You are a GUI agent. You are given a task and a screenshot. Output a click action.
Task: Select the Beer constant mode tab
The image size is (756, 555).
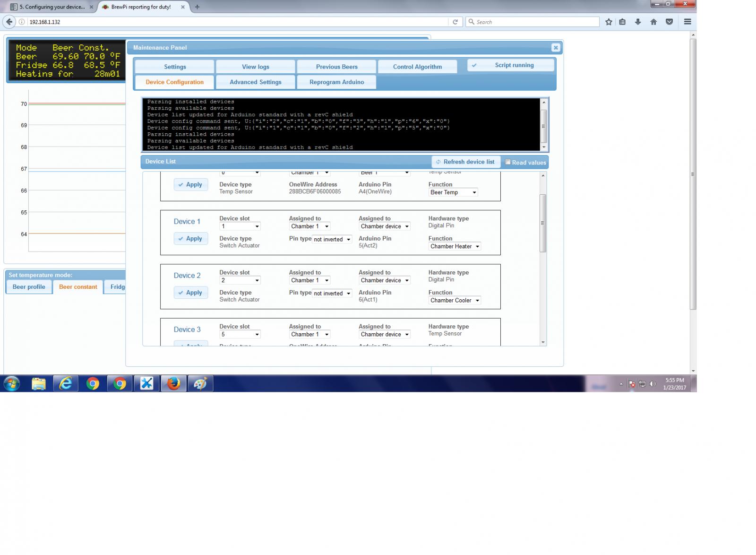point(78,286)
